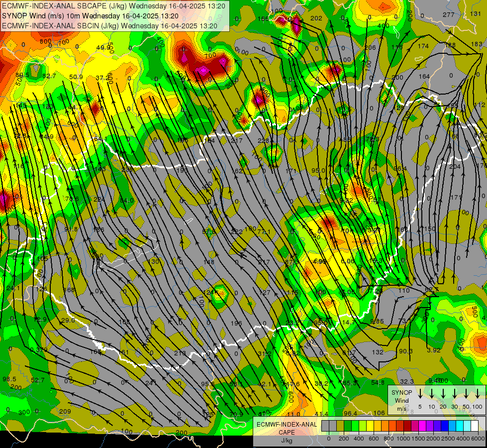Click the map value 90.3
487x448 pixels.
coord(405,351)
